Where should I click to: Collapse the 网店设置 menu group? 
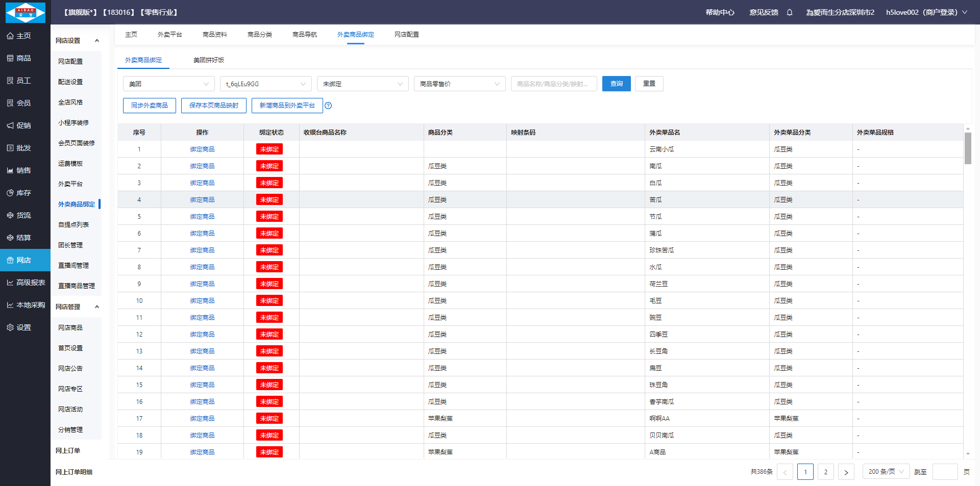97,41
